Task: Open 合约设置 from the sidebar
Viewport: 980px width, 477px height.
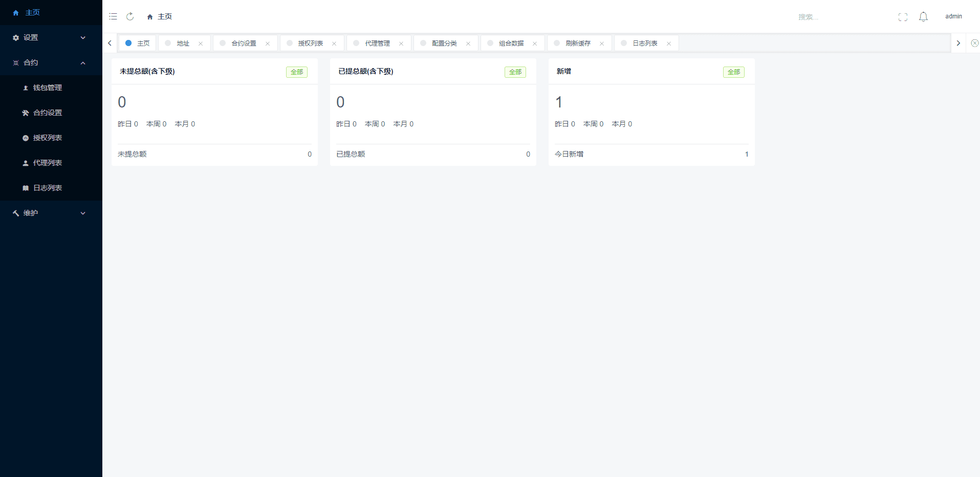Action: pos(47,113)
